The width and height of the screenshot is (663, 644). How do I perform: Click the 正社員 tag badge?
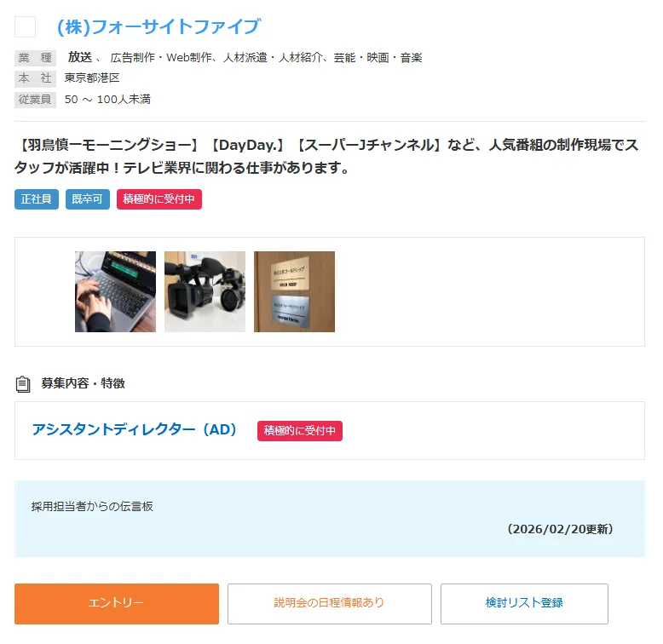click(37, 199)
